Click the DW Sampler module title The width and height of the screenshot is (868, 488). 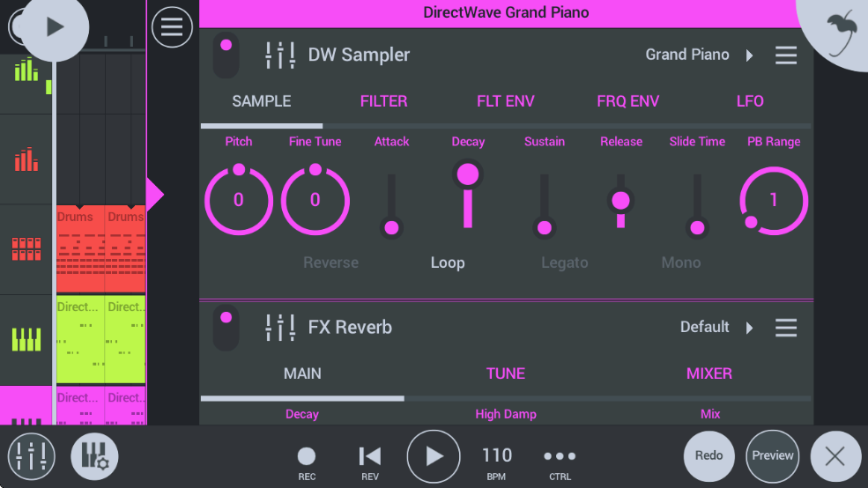pos(359,55)
